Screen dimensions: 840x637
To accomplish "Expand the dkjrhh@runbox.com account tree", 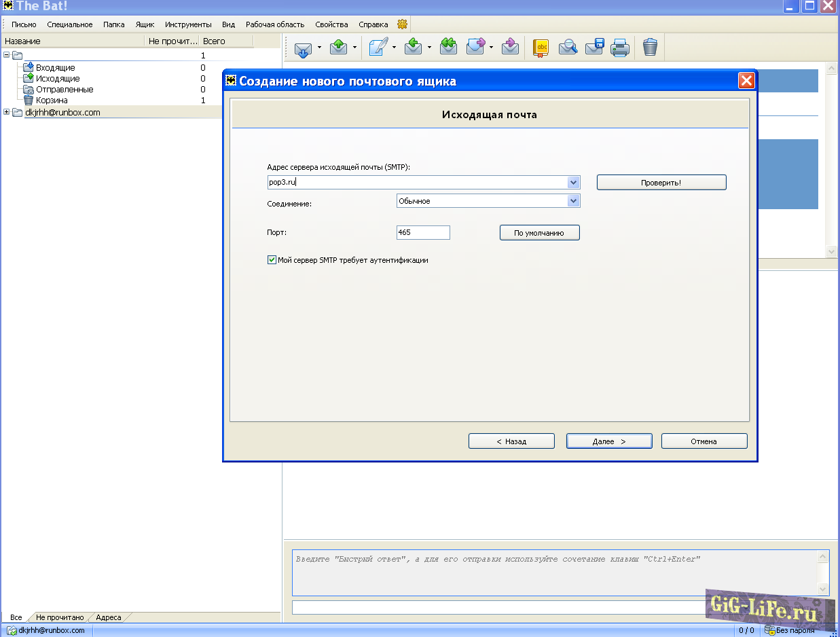I will 7,112.
